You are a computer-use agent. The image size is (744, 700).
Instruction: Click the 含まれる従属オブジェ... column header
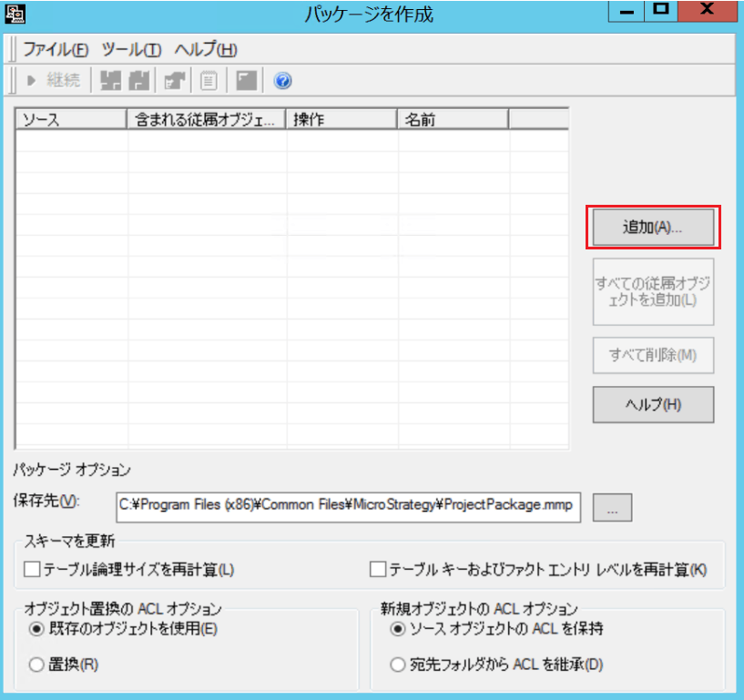click(x=207, y=119)
